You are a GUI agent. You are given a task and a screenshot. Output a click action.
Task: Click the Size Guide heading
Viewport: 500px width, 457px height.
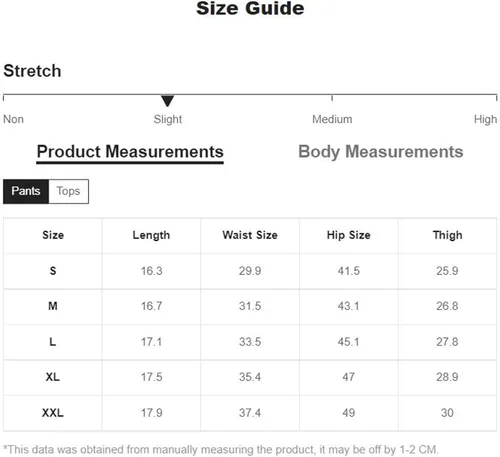250,8
